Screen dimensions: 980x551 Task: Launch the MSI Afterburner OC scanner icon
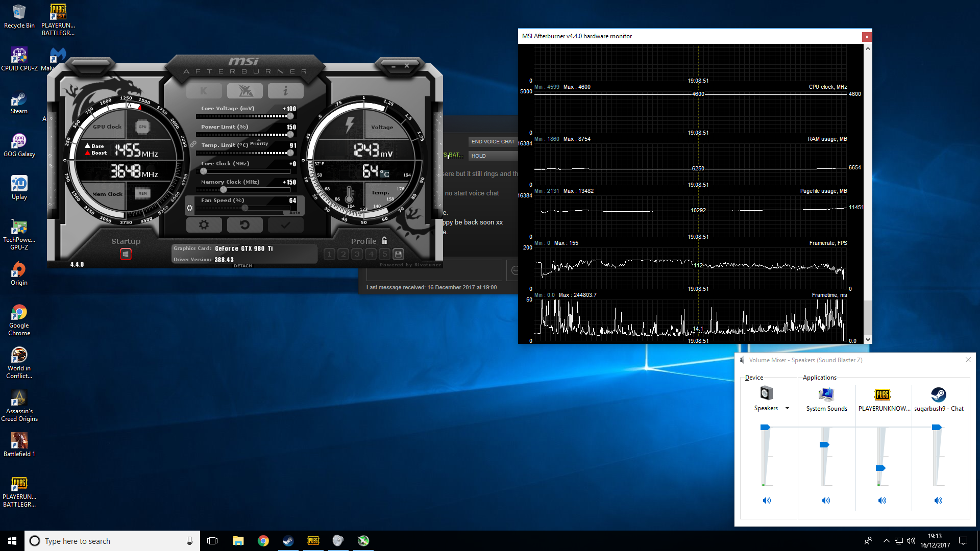(245, 91)
